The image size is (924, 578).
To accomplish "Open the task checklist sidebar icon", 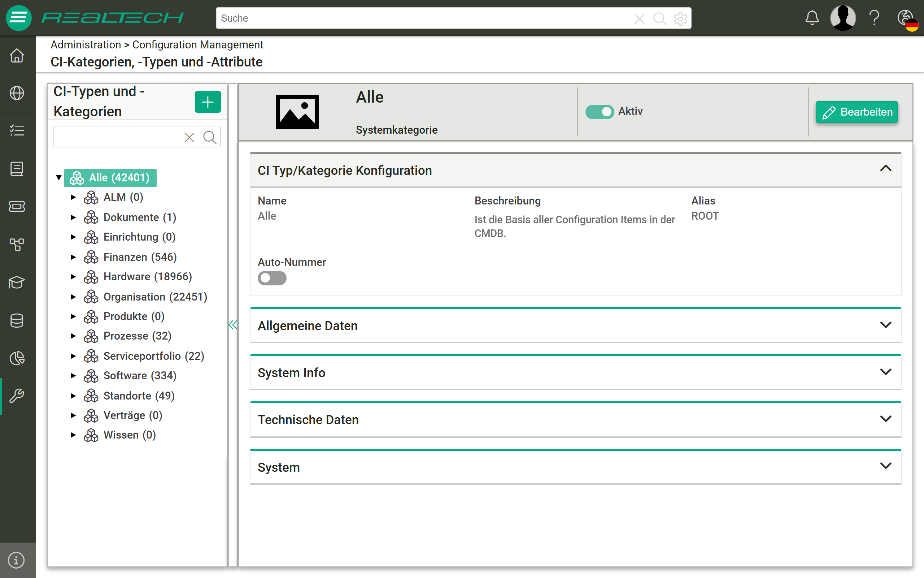I will click(x=17, y=131).
